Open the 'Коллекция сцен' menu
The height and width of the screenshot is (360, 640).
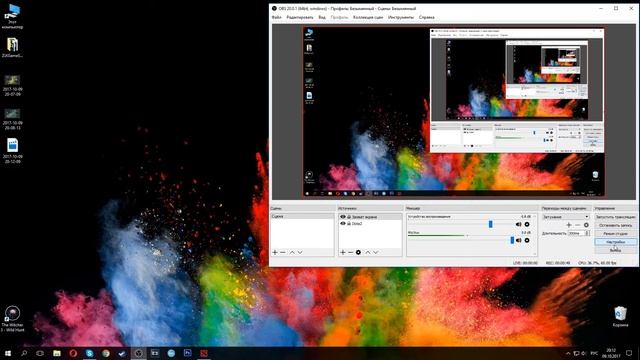368,17
